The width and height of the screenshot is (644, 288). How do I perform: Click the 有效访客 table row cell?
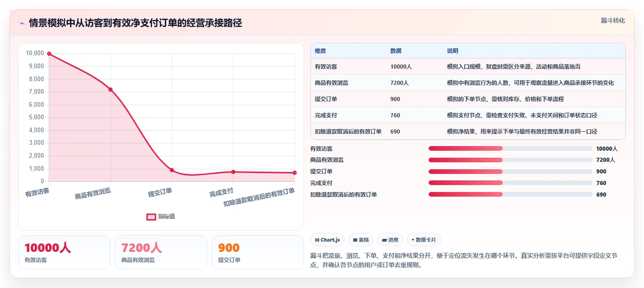tap(326, 67)
